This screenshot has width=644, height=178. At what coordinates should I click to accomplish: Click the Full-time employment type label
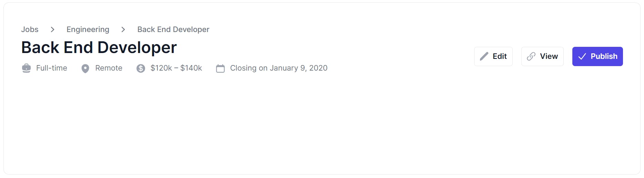click(x=52, y=68)
